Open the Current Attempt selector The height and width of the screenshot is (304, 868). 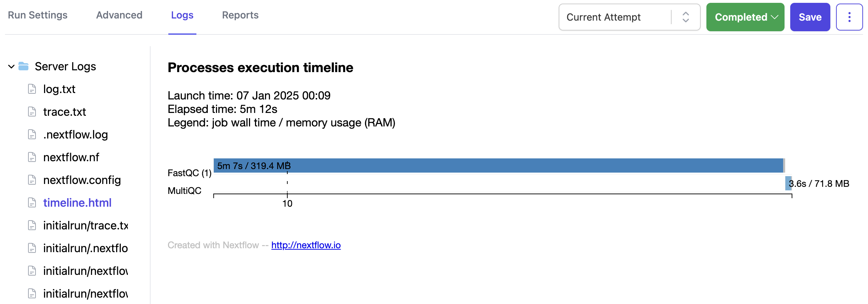tap(629, 17)
